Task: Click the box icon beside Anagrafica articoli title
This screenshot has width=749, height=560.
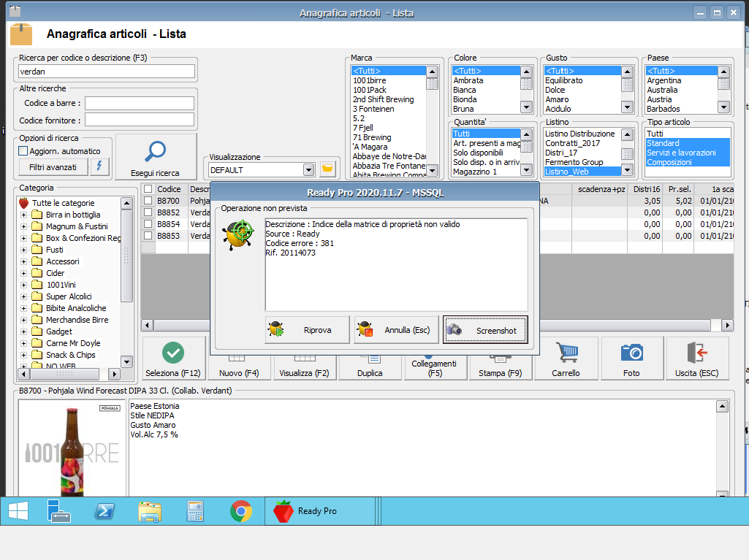Action: point(21,34)
